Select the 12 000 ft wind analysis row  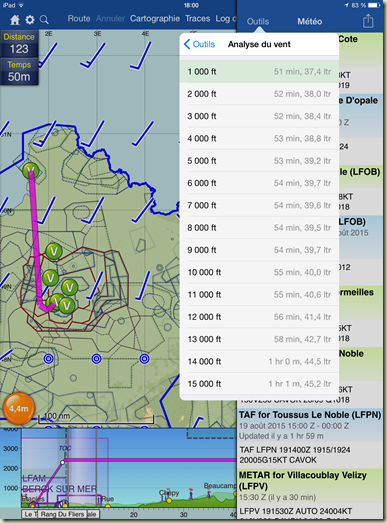click(x=259, y=317)
